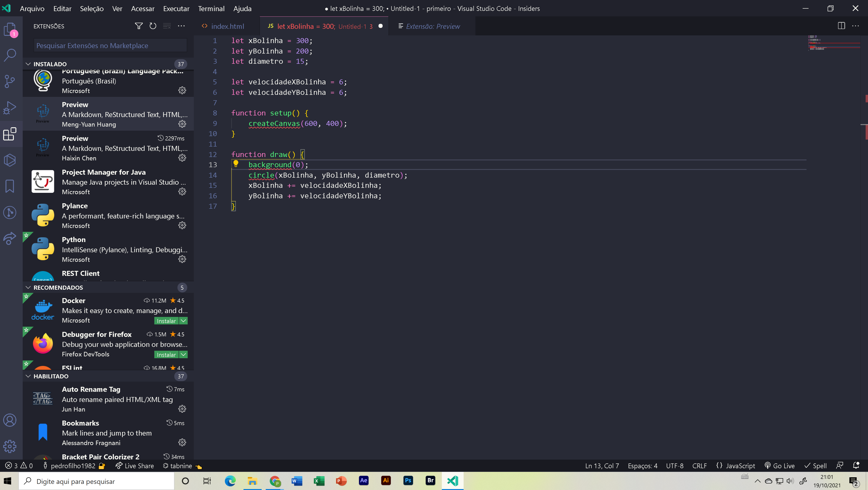Toggle Go Live server in status bar
This screenshot has width=868, height=490.
point(779,466)
